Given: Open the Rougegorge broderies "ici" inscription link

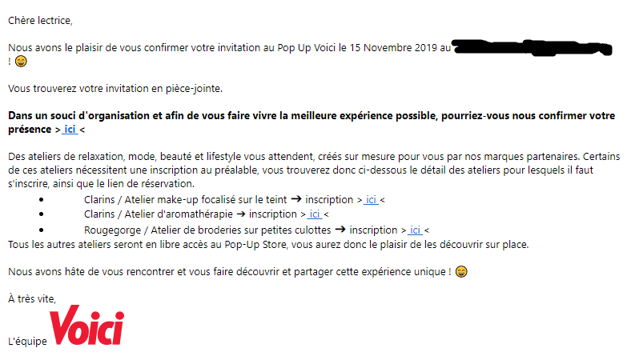Looking at the screenshot, I should [415, 230].
